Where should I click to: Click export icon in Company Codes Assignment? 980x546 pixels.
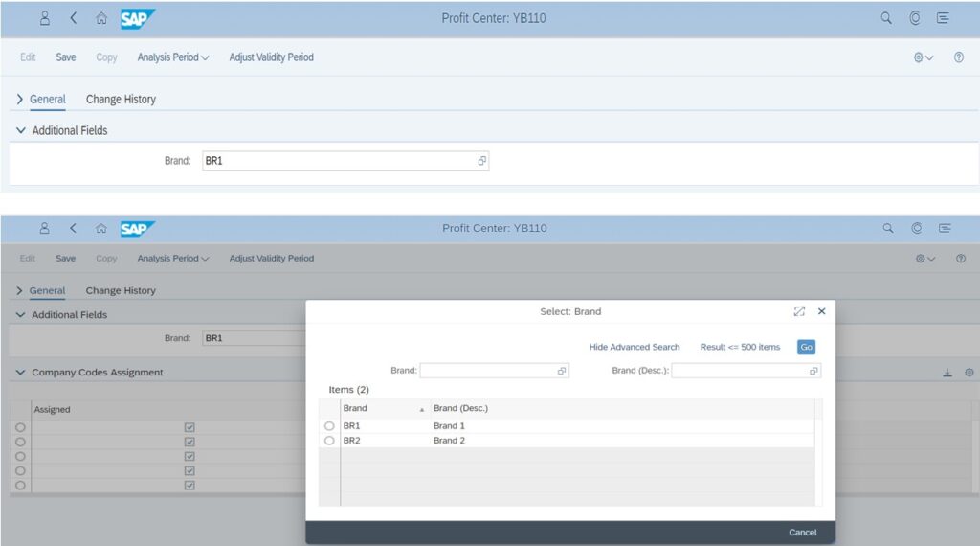point(947,373)
